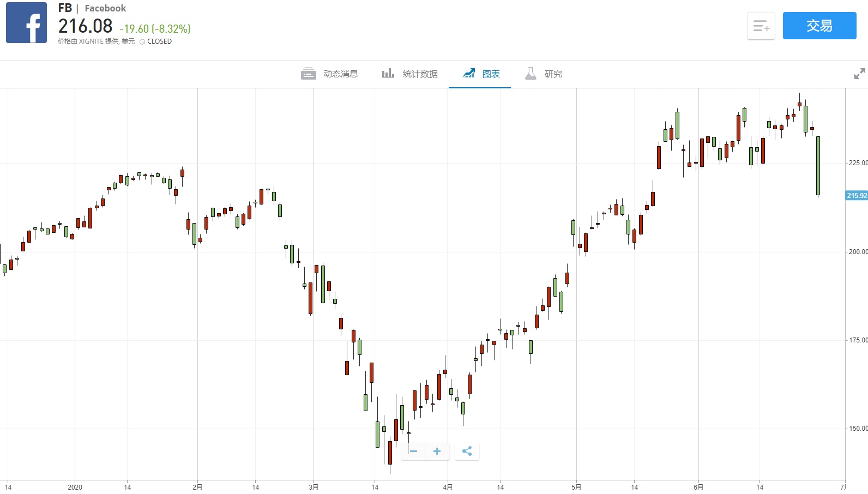The height and width of the screenshot is (494, 868).
Task: Switch to the 统计数据 statistics tab
Action: [x=410, y=74]
